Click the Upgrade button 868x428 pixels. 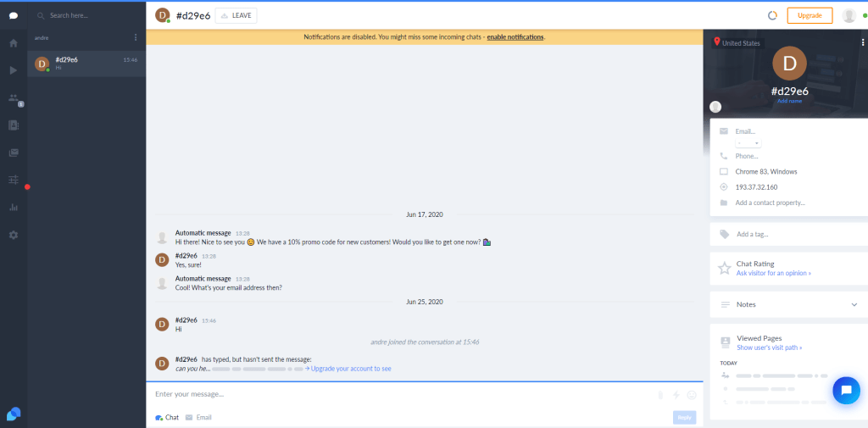(810, 15)
